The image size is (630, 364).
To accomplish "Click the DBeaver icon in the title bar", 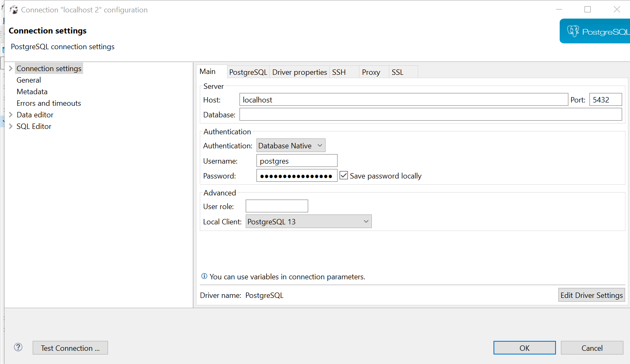I will (x=13, y=9).
